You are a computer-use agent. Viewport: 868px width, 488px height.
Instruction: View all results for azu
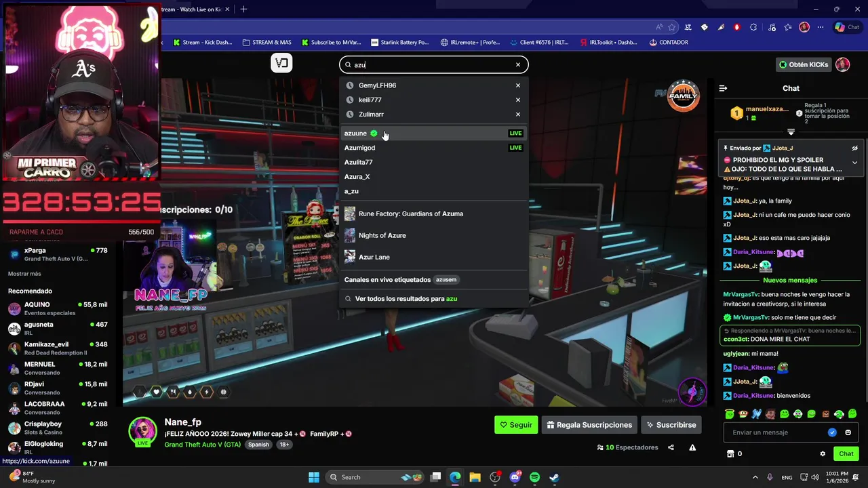pyautogui.click(x=433, y=298)
